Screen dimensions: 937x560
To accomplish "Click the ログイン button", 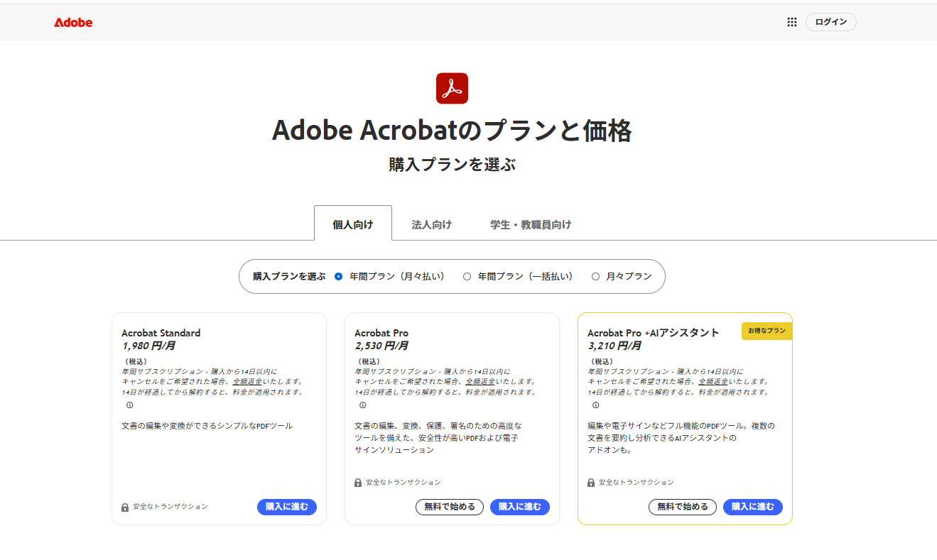I will coord(830,22).
